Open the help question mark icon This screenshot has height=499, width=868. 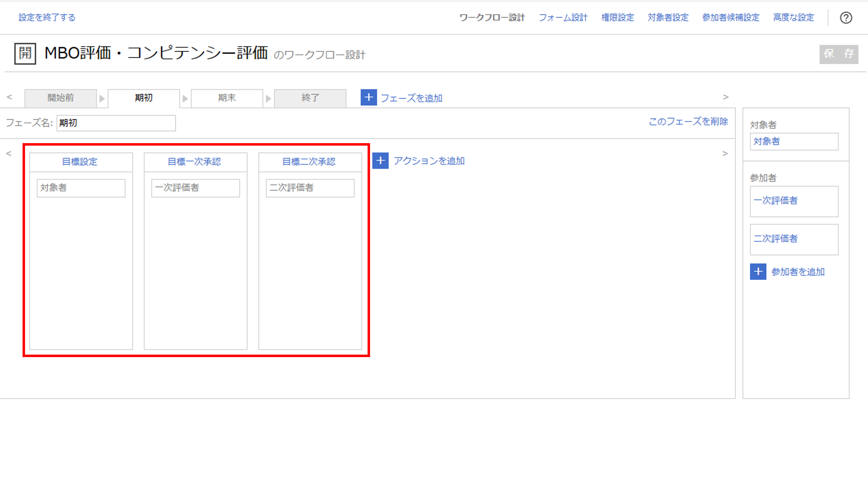point(846,18)
